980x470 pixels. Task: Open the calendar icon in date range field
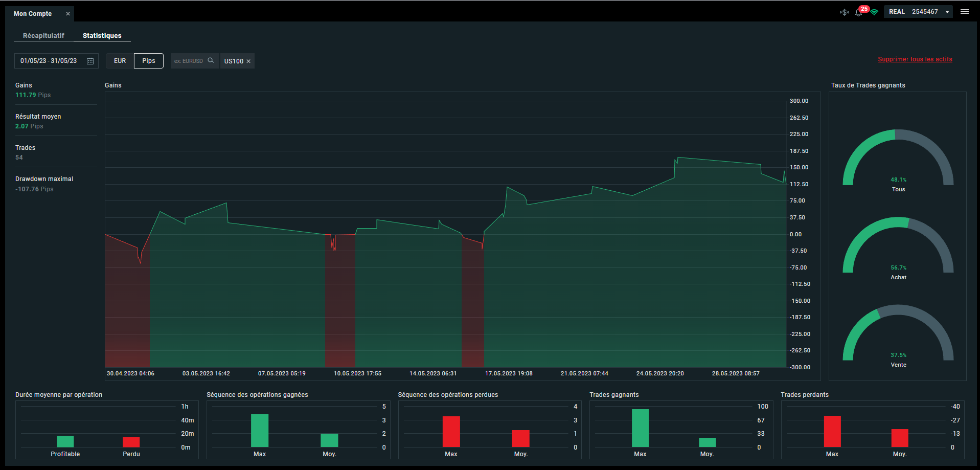(x=90, y=61)
